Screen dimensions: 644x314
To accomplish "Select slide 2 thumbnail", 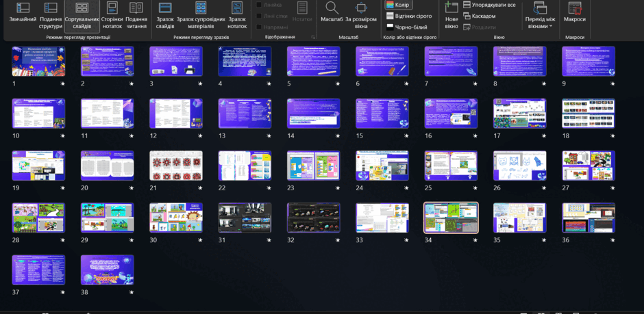I will click(x=108, y=61).
